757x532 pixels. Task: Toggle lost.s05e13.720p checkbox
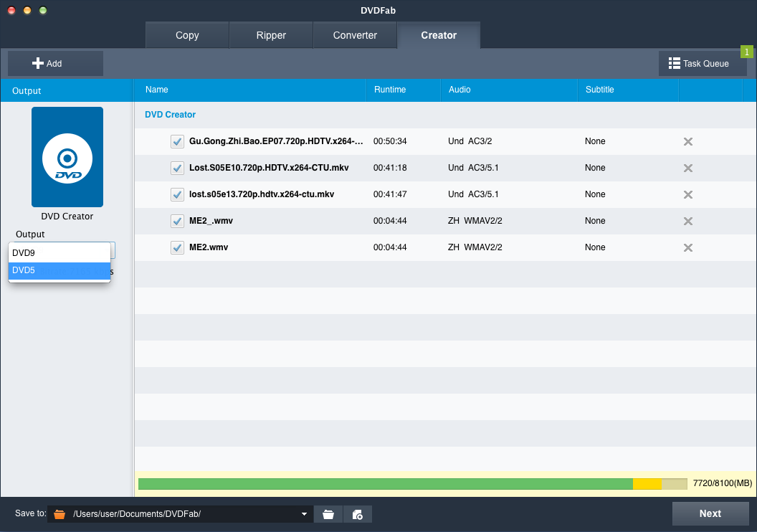click(x=177, y=194)
